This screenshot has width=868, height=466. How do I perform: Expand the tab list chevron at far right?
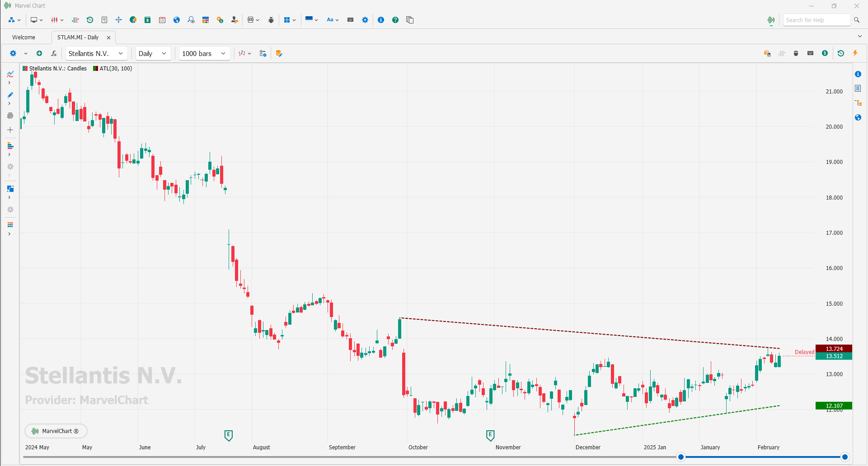859,37
